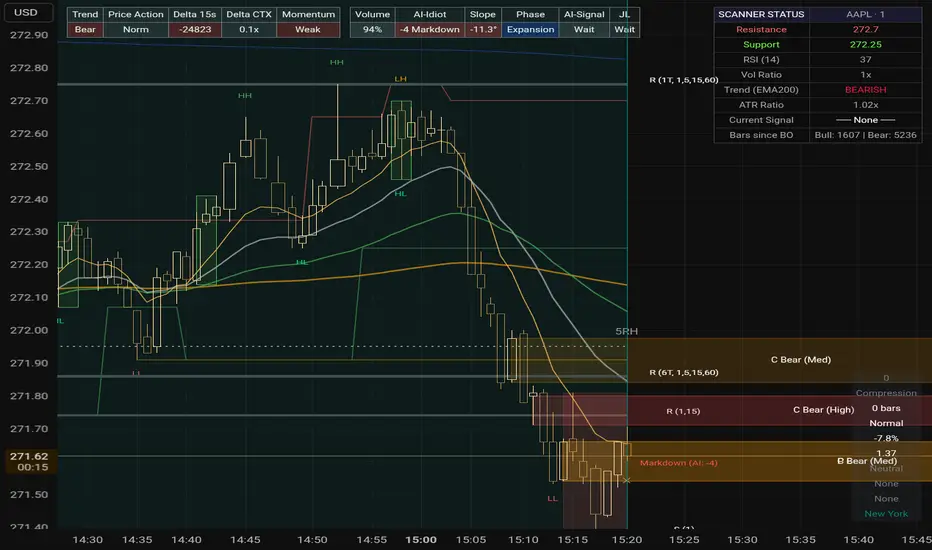Click the C Bear (High) zone label

coord(823,410)
